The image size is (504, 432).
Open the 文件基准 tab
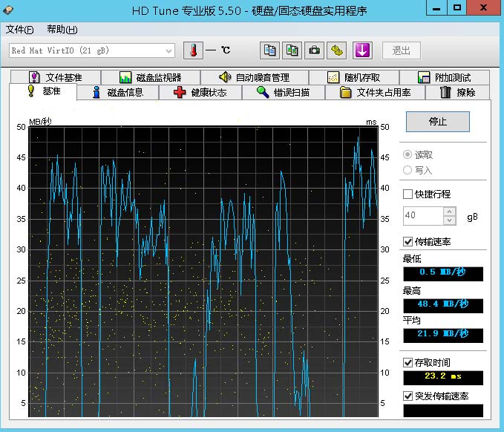56,77
